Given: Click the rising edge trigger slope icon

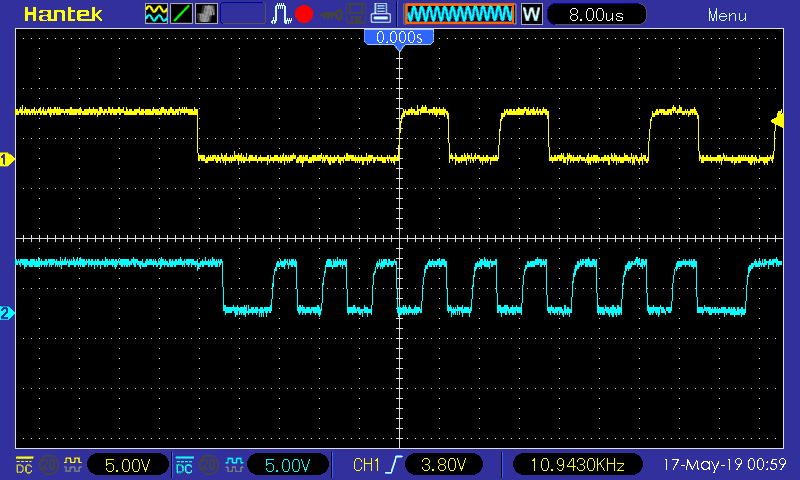Looking at the screenshot, I should click(x=394, y=465).
